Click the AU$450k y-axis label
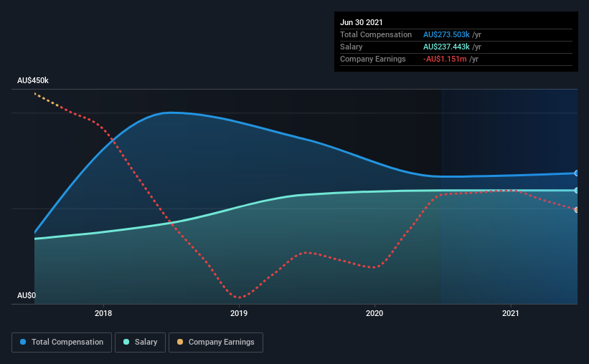Image resolution: width=589 pixels, height=364 pixels. (x=33, y=80)
